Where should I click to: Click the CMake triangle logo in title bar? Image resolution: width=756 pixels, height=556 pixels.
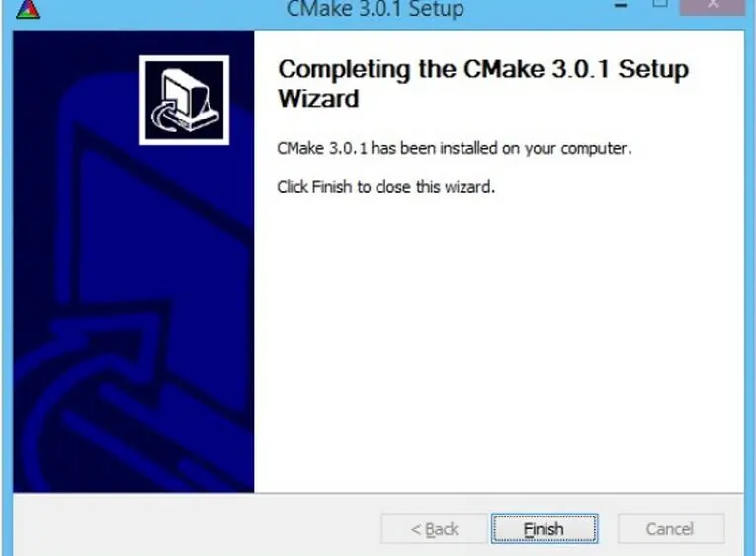click(x=28, y=9)
